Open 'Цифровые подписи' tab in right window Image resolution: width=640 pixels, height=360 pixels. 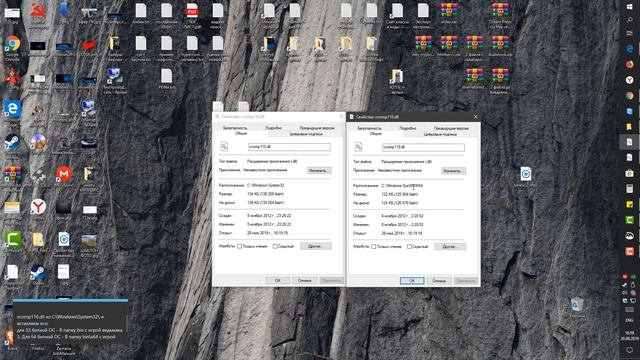(x=440, y=134)
